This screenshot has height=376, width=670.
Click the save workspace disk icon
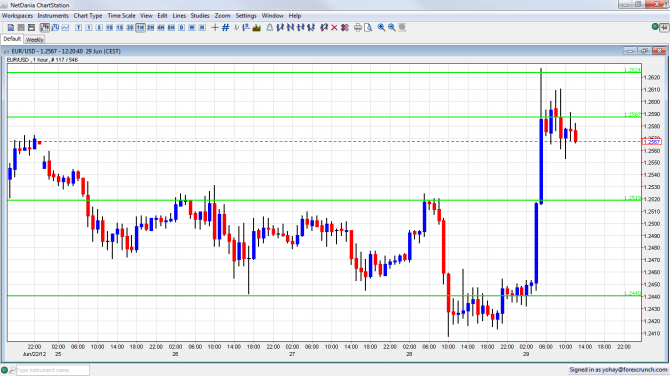(x=31, y=28)
